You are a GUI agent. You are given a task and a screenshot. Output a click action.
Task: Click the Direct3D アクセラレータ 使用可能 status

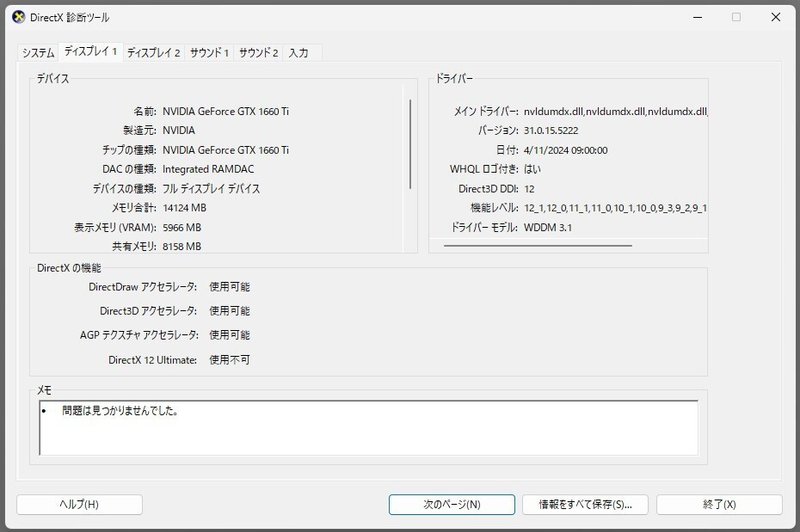point(230,311)
